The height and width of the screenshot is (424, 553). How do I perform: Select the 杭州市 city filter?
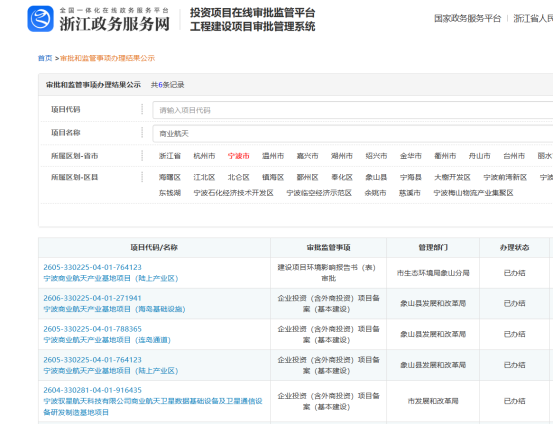204,156
